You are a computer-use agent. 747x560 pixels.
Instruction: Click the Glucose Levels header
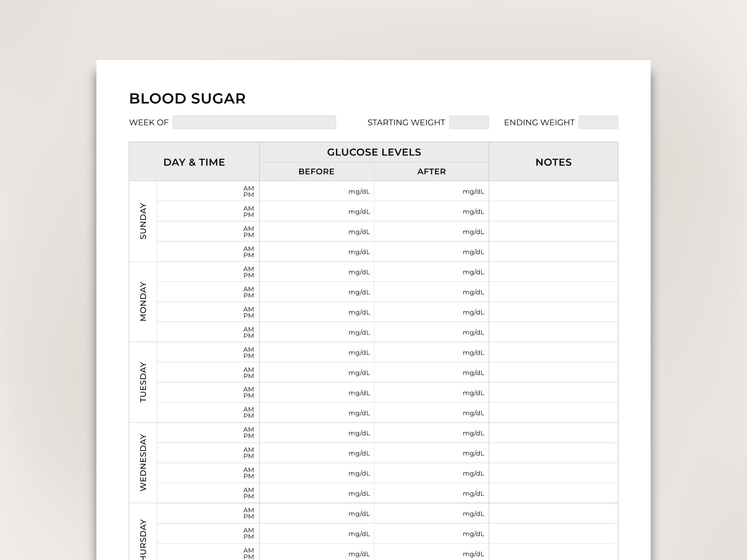pos(374,152)
